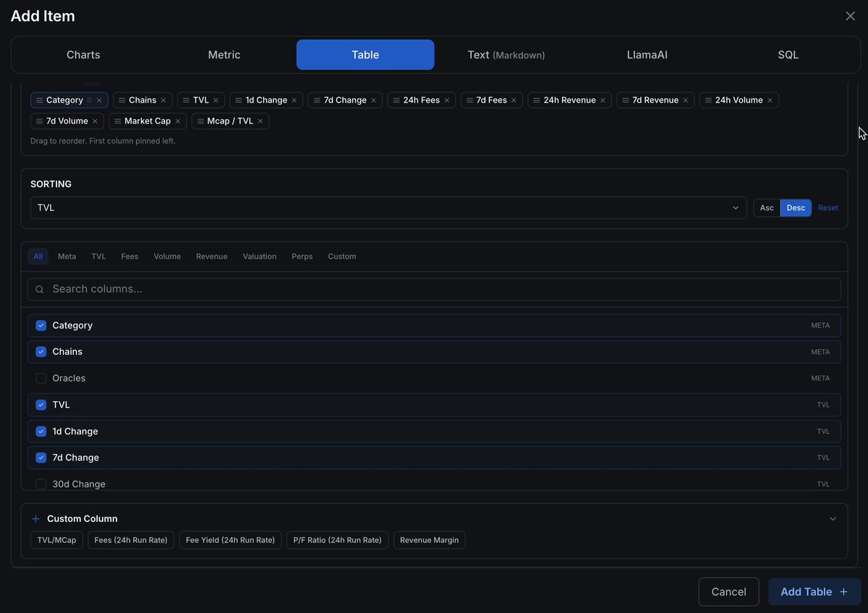Uncheck the Chains column checkbox
This screenshot has height=613, width=868.
click(41, 352)
